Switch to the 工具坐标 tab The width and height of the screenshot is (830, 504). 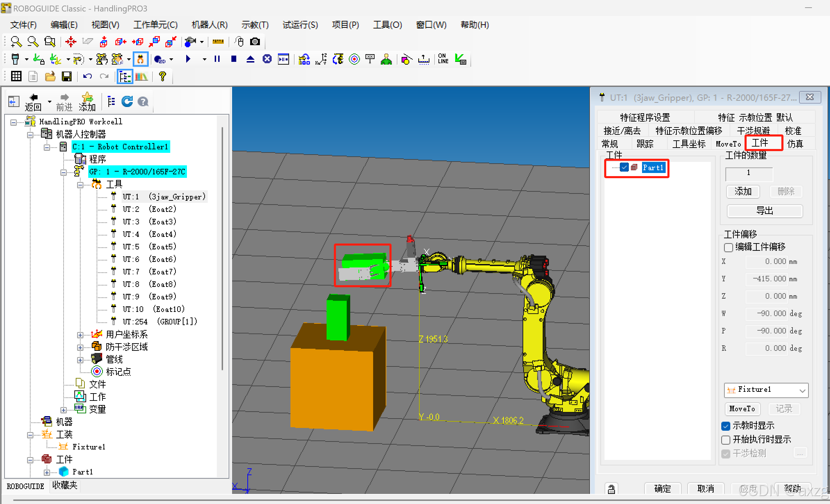[x=689, y=144]
